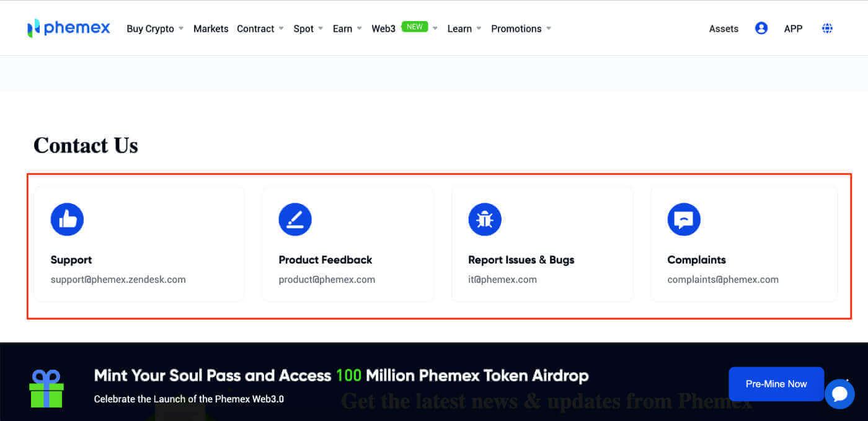Screen dimensions: 868x421
Task: Open the user account profile icon
Action: [761, 27]
